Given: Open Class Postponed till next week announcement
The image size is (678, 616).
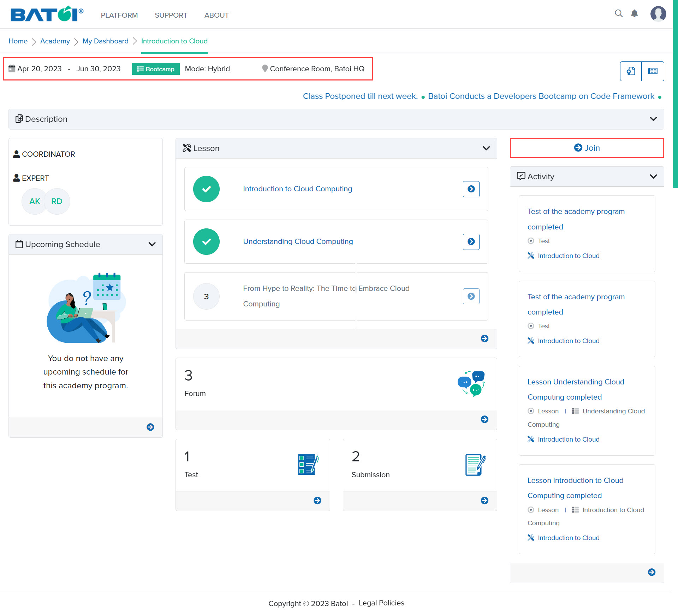Looking at the screenshot, I should 360,96.
